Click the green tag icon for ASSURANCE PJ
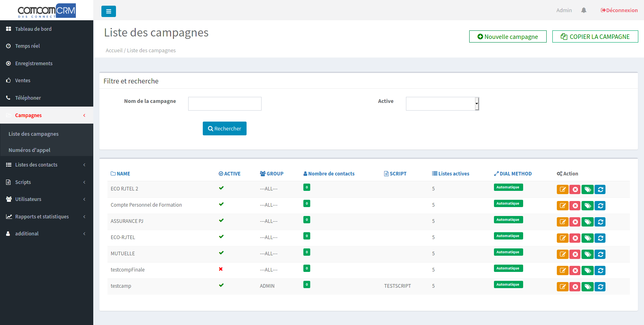644x325 pixels. pyautogui.click(x=587, y=222)
